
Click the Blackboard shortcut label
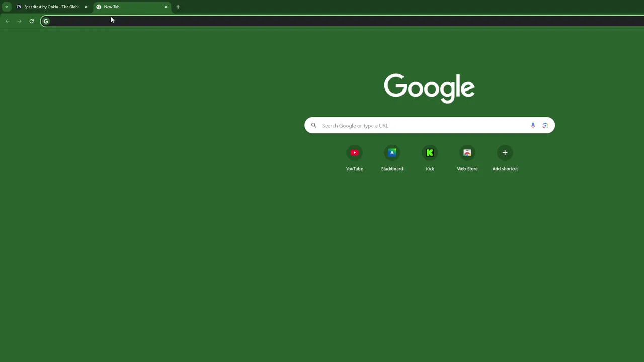392,169
